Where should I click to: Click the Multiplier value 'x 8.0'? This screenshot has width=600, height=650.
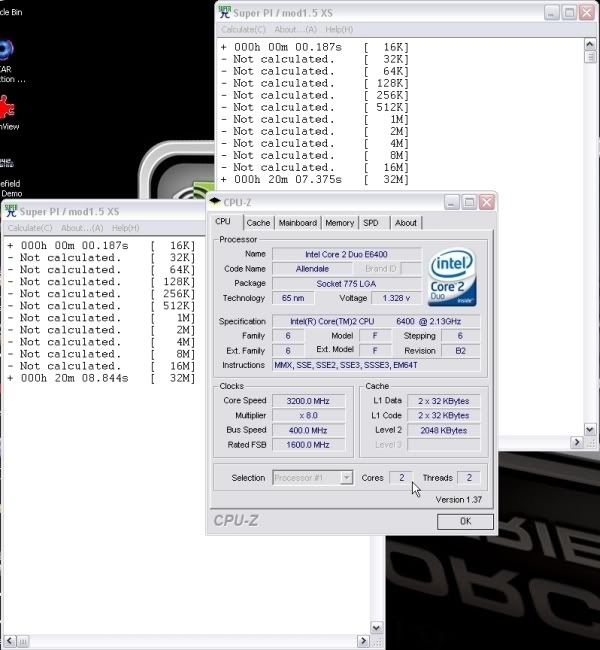pyautogui.click(x=308, y=415)
